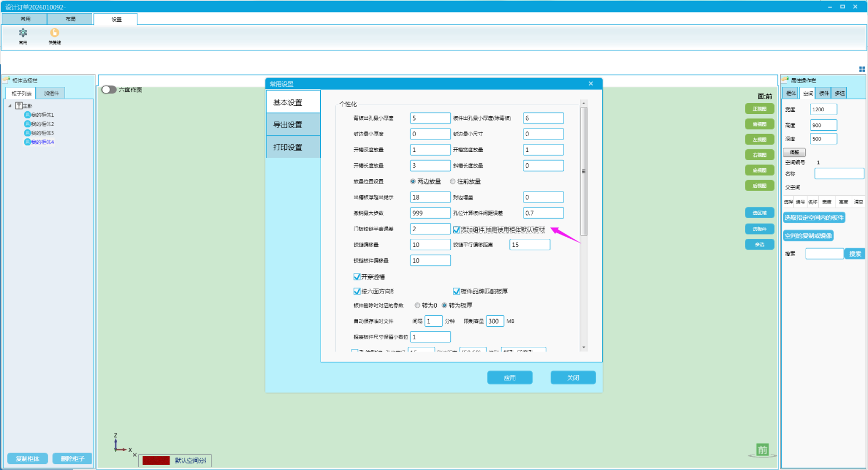Open the 基本设置 section
Viewport: 868px width, 470px height.
click(293, 102)
